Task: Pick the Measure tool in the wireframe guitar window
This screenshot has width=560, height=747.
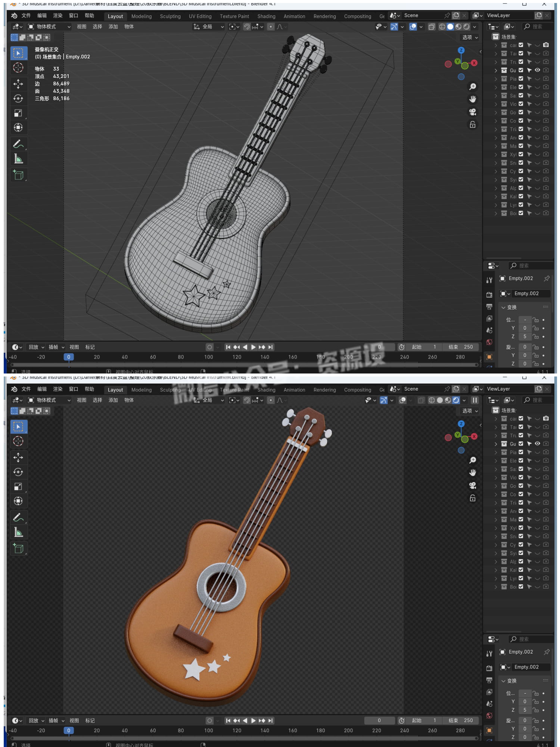Action: (18, 159)
